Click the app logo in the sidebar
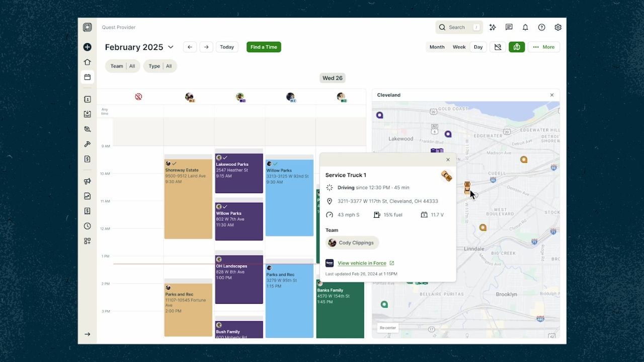 point(87,27)
